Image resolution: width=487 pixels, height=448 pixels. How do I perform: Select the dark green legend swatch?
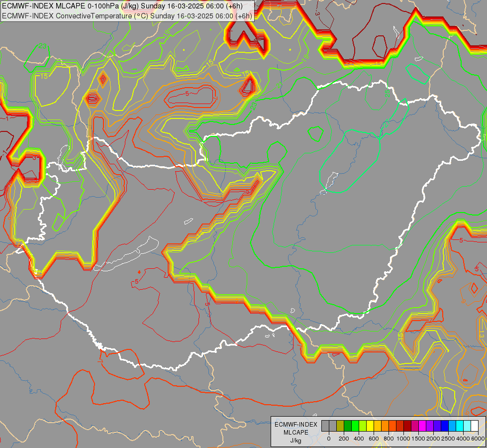click(x=348, y=426)
